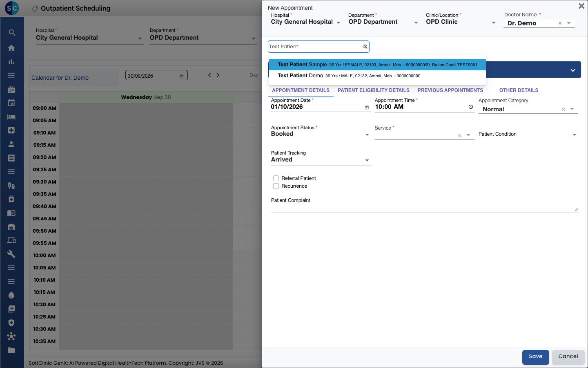
Task: Clear the Service field selection
Action: coord(460,136)
